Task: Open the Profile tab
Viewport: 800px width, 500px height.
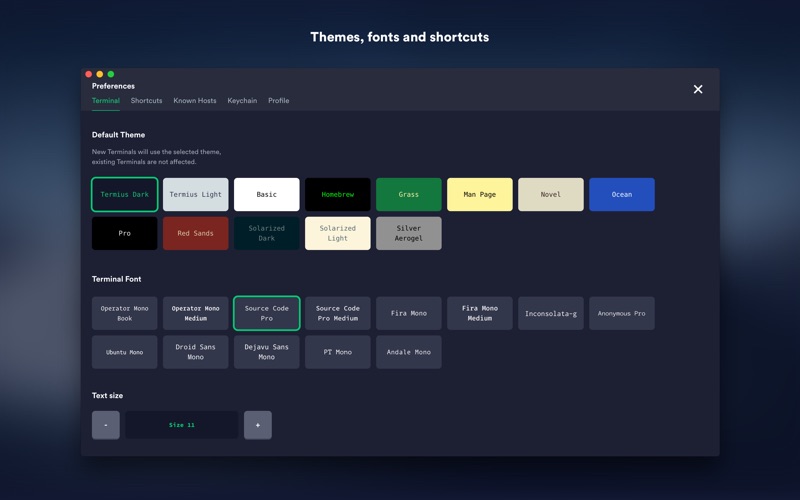Action: pyautogui.click(x=279, y=101)
